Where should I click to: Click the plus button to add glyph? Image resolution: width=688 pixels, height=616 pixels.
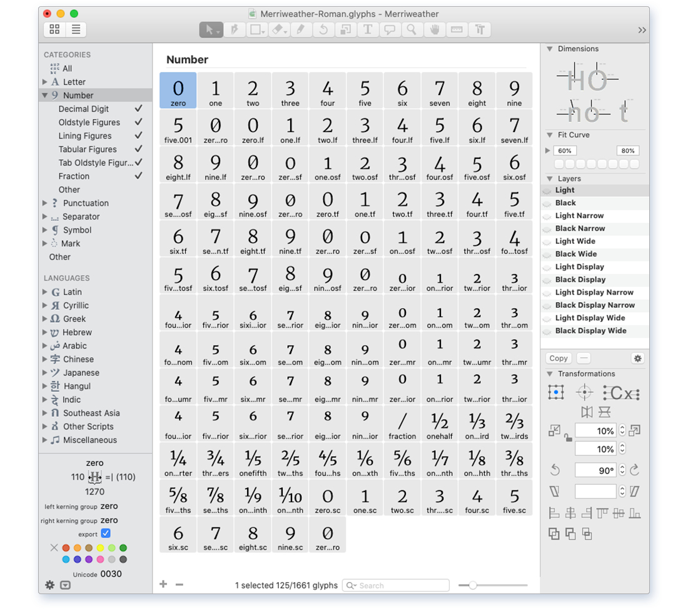[x=163, y=585]
